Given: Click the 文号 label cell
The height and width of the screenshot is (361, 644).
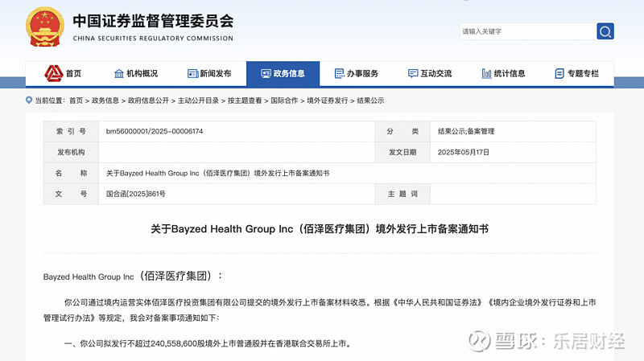Looking at the screenshot, I should click(71, 194).
